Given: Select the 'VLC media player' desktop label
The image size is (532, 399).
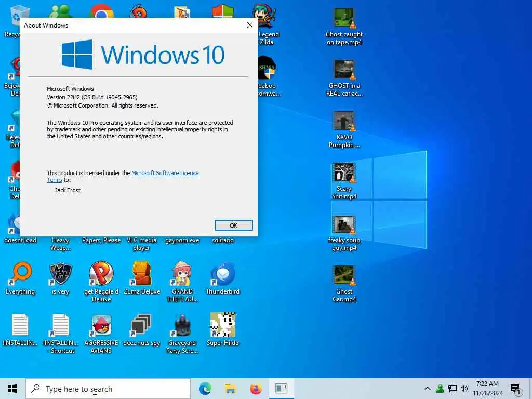Looking at the screenshot, I should [x=142, y=244].
